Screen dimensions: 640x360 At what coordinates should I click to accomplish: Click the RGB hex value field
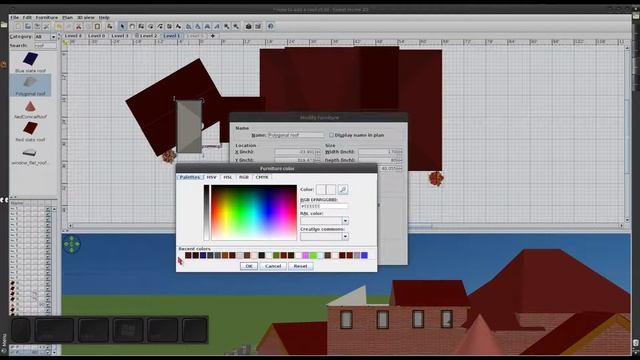click(x=324, y=206)
